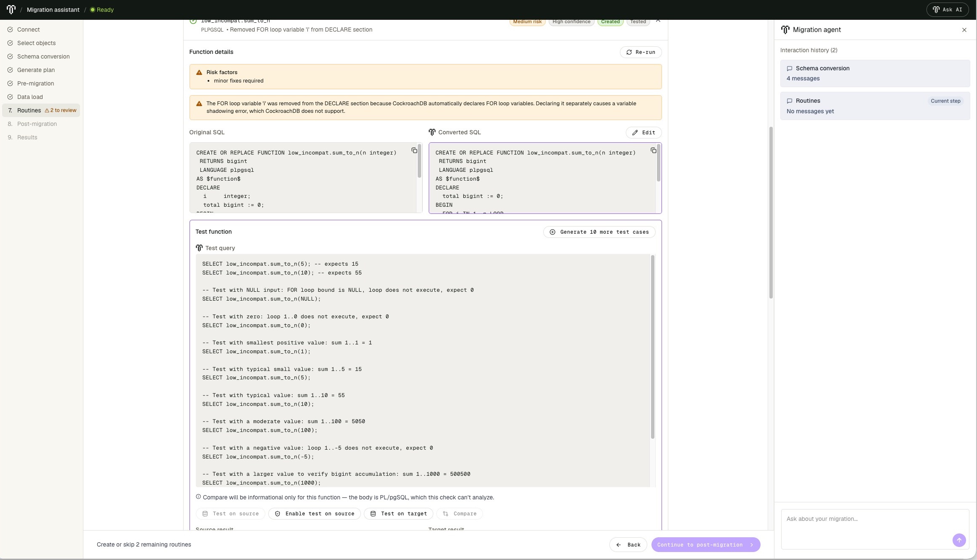The width and height of the screenshot is (977, 560).
Task: Click the Ready status indicator
Action: pos(102,10)
